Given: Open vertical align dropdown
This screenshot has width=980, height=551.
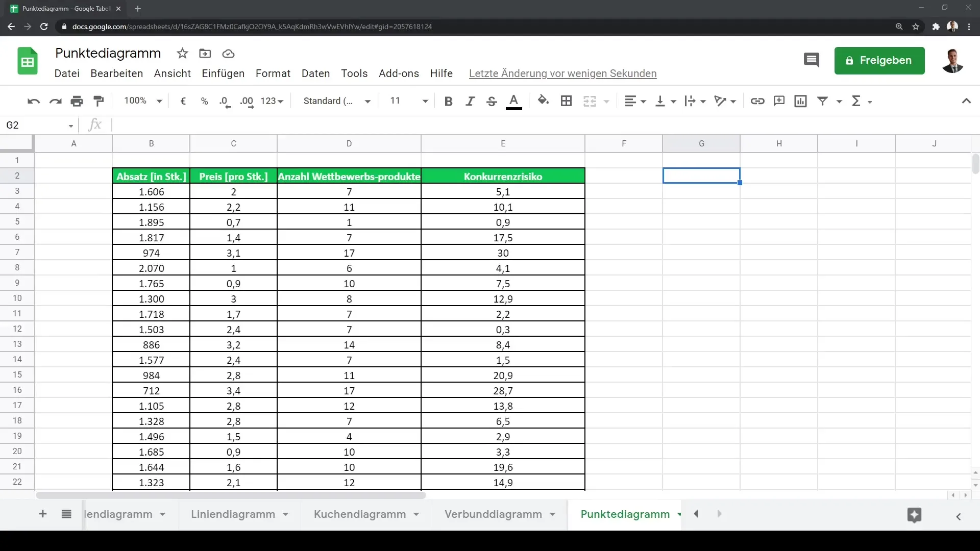Looking at the screenshot, I should (x=666, y=101).
